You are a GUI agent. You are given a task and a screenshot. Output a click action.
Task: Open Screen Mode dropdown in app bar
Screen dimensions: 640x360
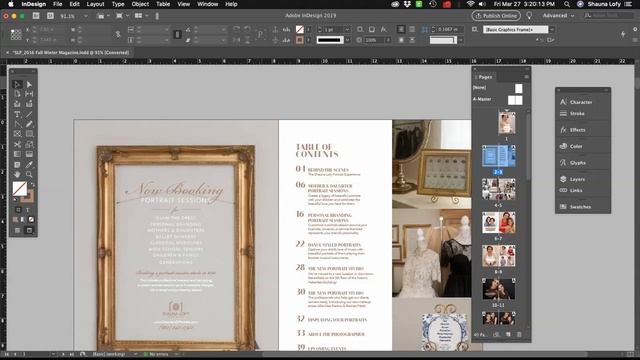[x=121, y=16]
